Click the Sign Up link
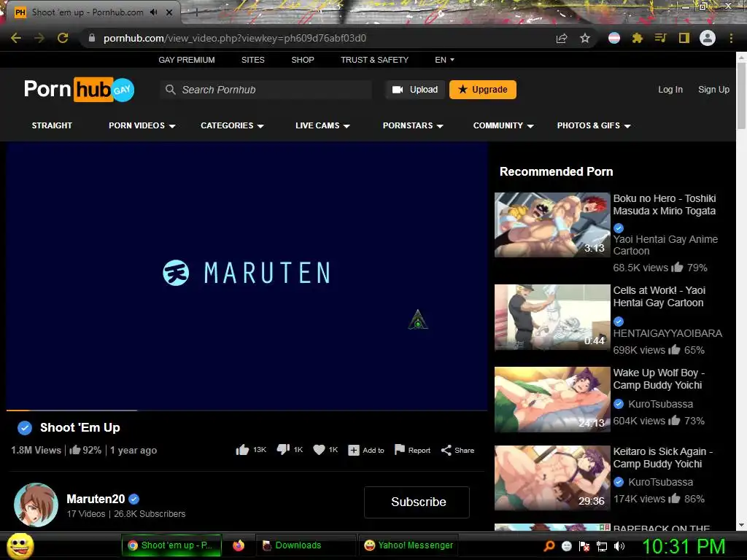 pos(713,90)
